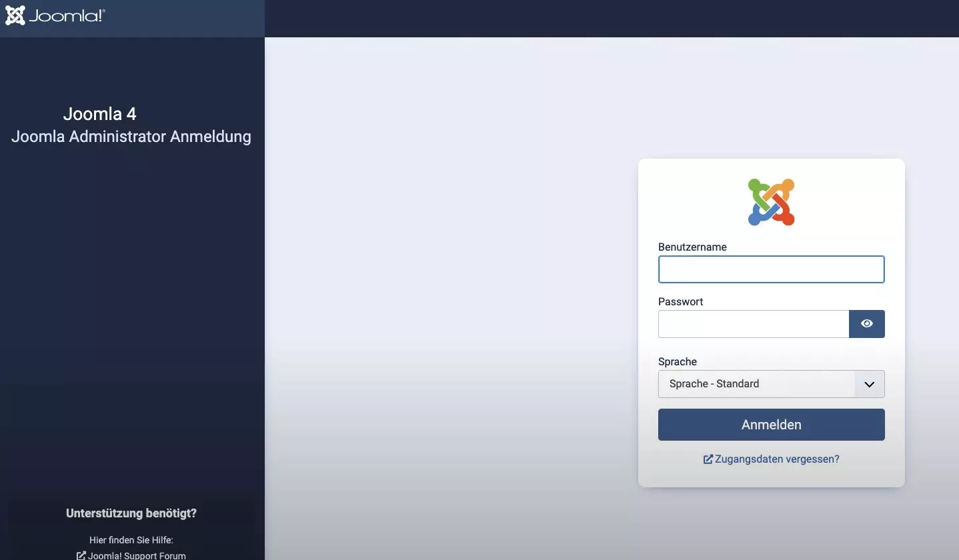959x560 pixels.
Task: Click the 'Passwort' label
Action: tap(680, 301)
